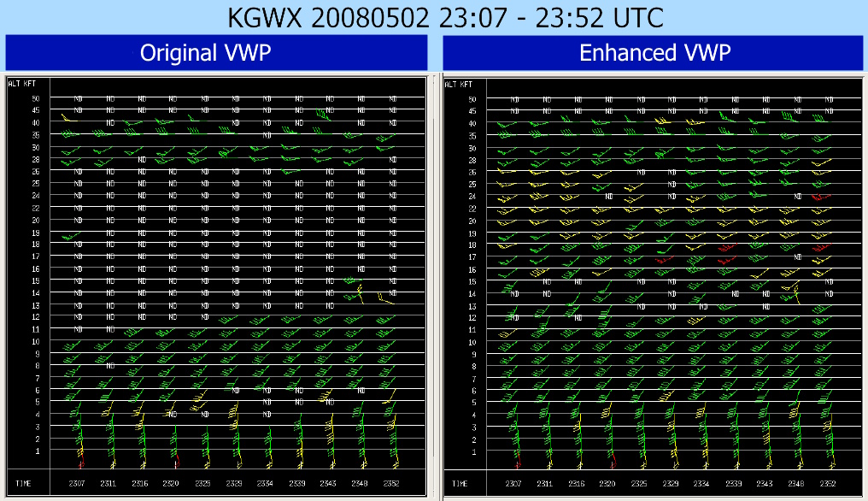The height and width of the screenshot is (501, 868).
Task: Click altitude 35 label in Original VWP
Action: [36, 135]
